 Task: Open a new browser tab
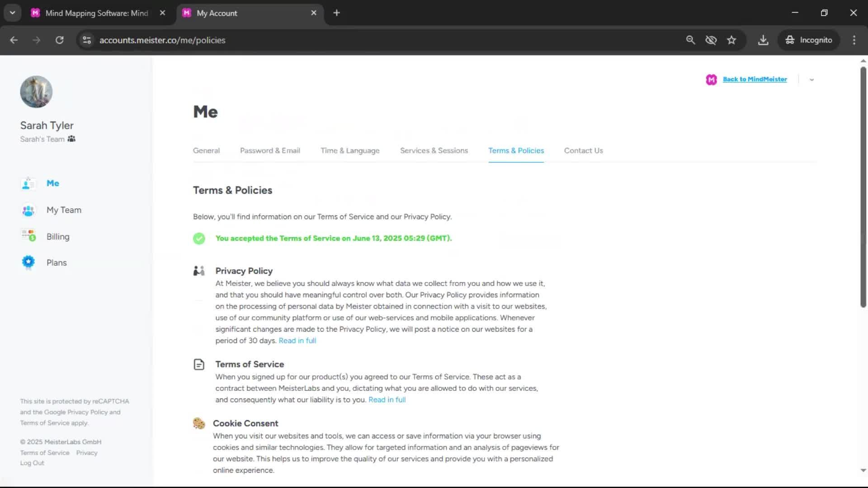336,13
